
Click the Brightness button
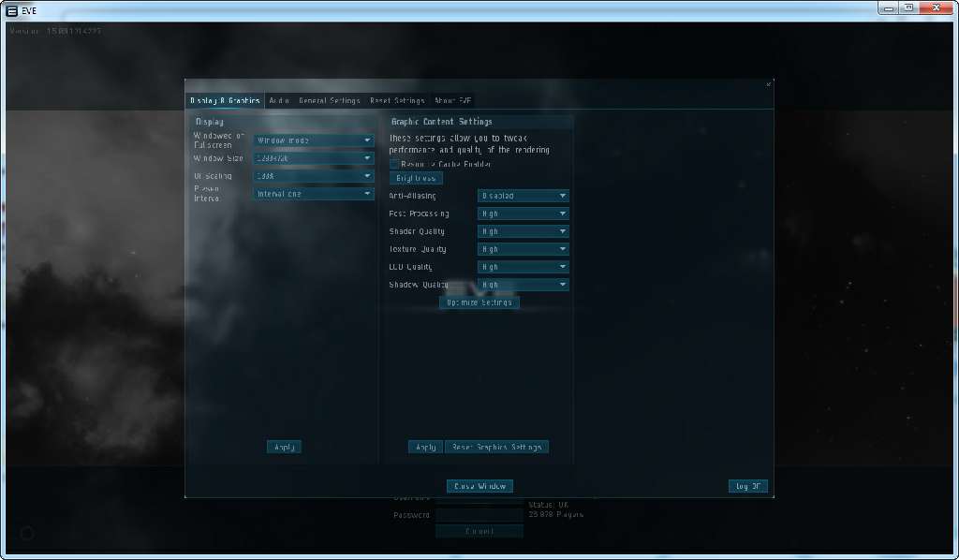(x=416, y=178)
